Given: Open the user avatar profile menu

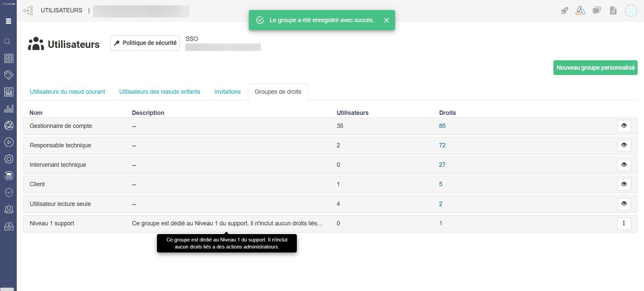Looking at the screenshot, I should coord(631,11).
